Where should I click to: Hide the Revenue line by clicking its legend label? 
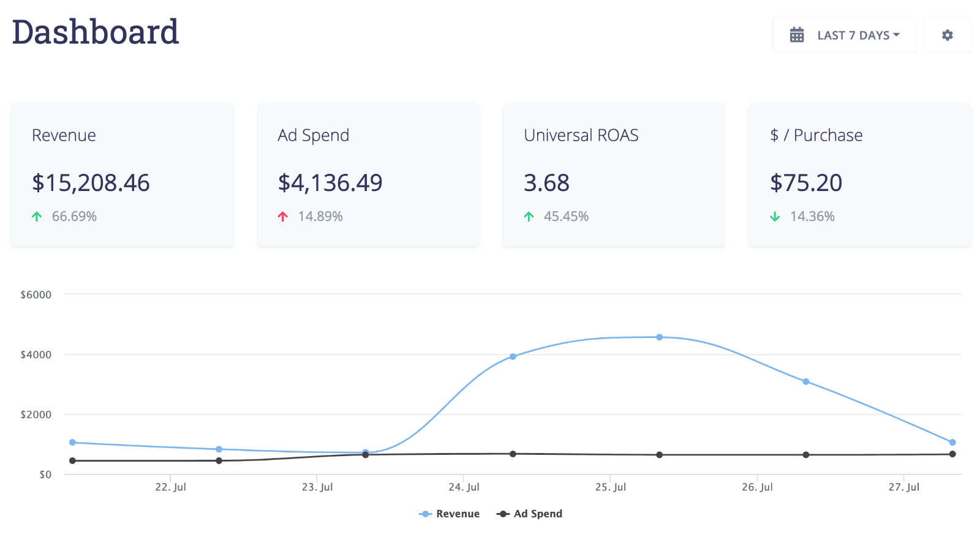458,514
